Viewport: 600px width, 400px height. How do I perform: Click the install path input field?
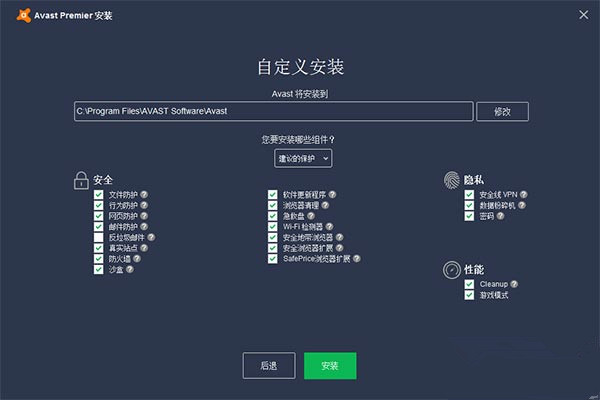274,111
